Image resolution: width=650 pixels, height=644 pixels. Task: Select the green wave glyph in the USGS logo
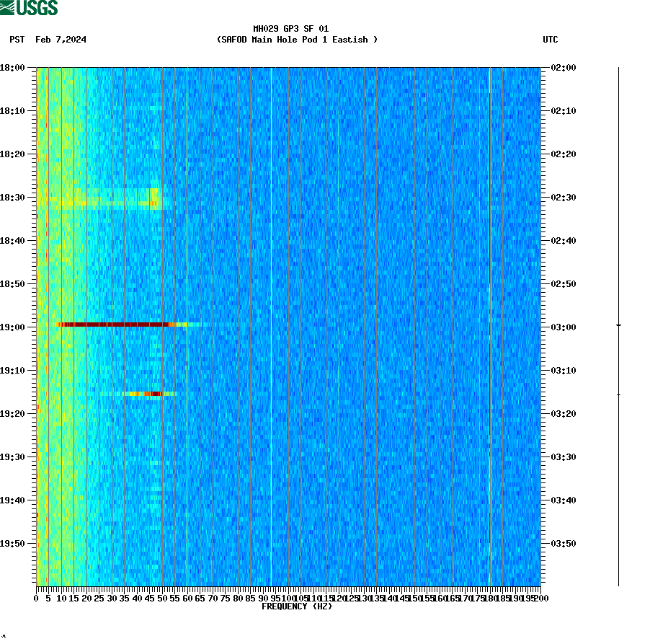(x=9, y=6)
